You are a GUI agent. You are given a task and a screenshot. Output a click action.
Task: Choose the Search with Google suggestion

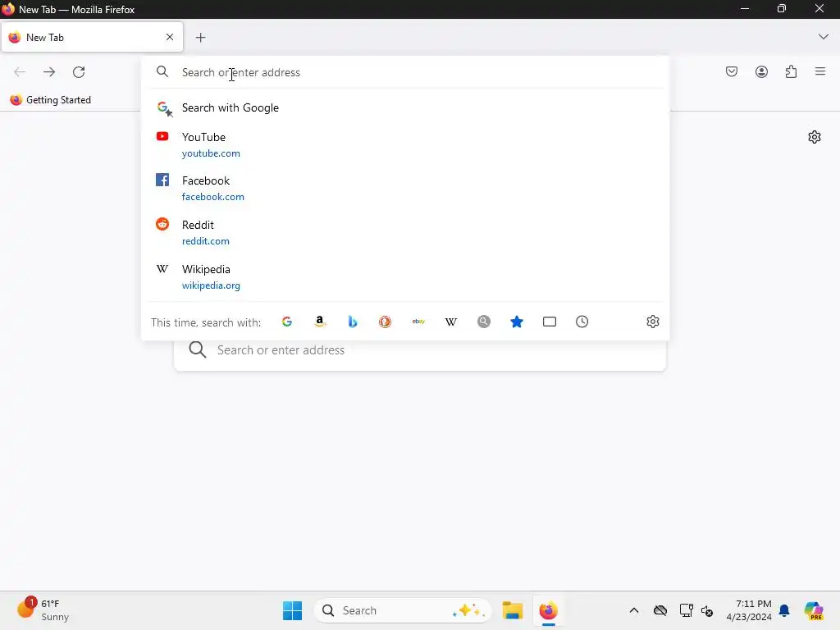point(405,107)
